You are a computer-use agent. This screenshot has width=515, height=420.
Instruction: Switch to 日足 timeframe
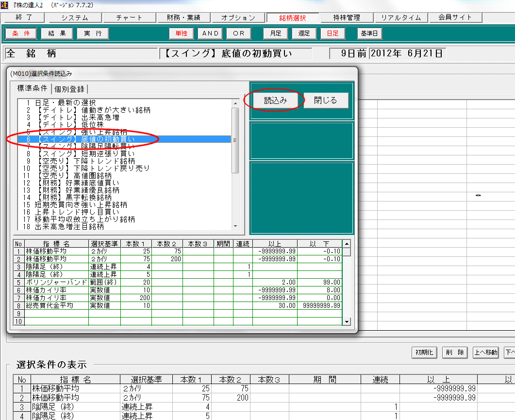332,33
